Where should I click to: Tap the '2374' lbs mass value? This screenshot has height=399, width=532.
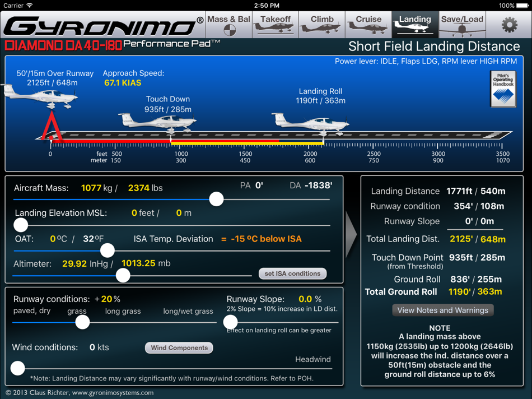click(x=139, y=188)
